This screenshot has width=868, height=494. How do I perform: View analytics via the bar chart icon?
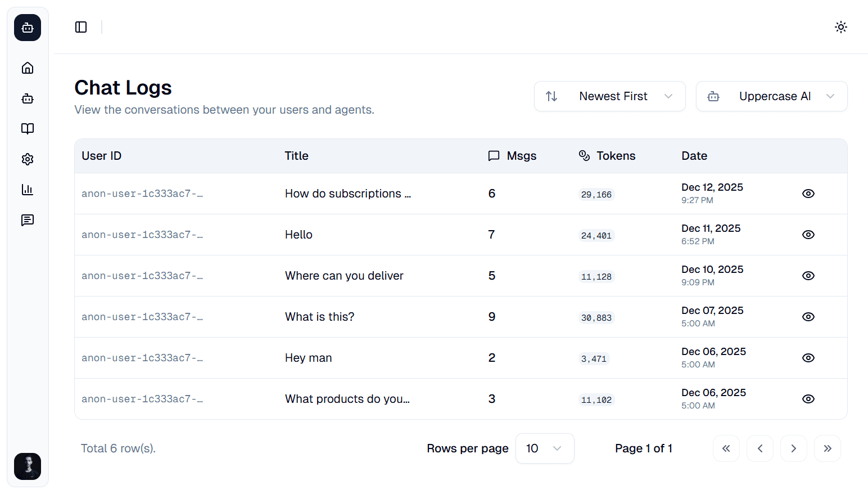coord(27,190)
